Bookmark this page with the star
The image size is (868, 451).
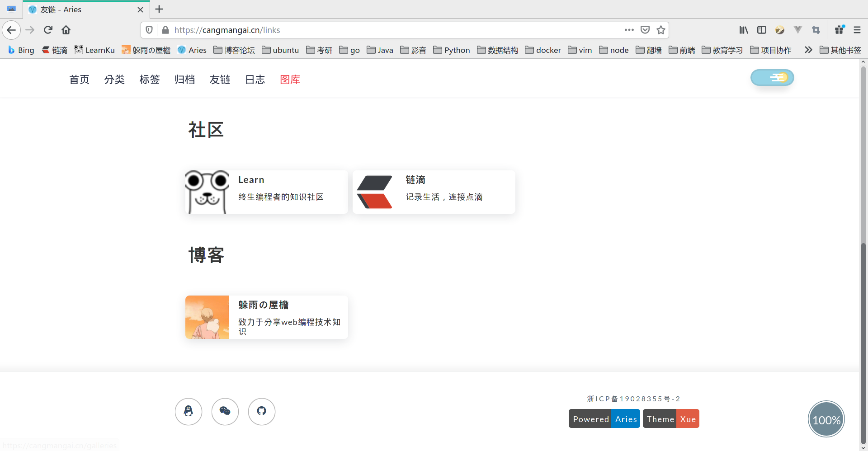[x=661, y=30]
